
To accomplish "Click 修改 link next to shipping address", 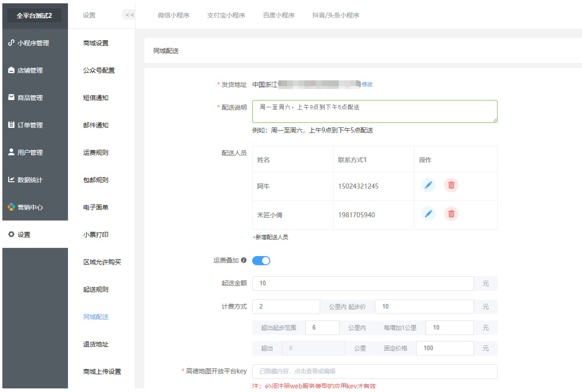I will 367,84.
